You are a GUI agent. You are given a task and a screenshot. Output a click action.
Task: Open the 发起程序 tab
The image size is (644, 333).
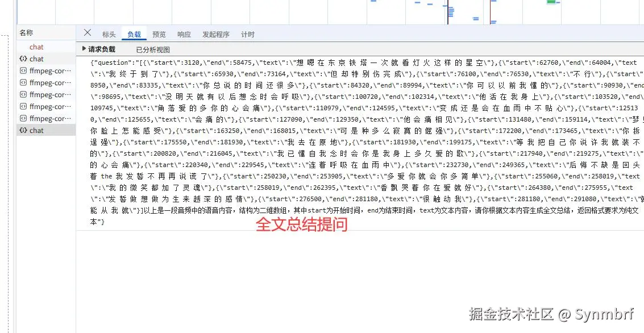214,34
